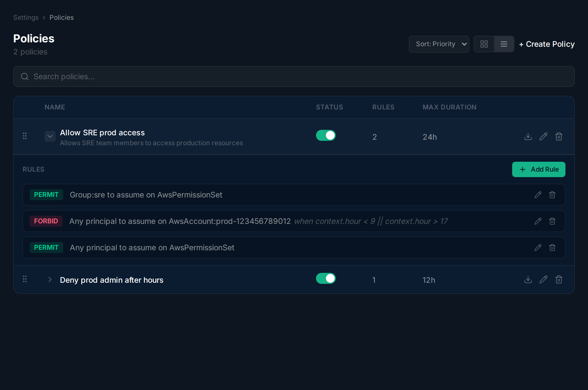Screen dimensions: 588x390
Task: Edit the FORBID AwsAccount rule
Action: [x=538, y=221]
